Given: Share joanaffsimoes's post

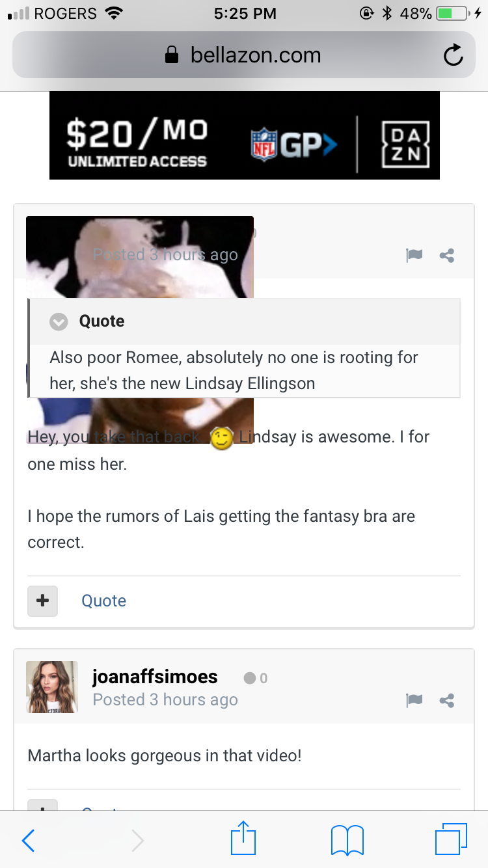Looking at the screenshot, I should coord(447,701).
